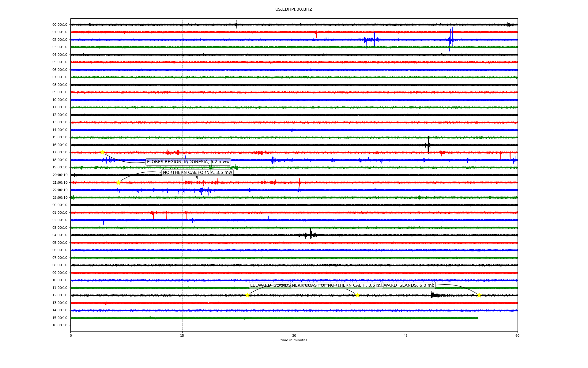Click the 0 tick label on the x-axis
The height and width of the screenshot is (368, 588).
click(x=71, y=335)
